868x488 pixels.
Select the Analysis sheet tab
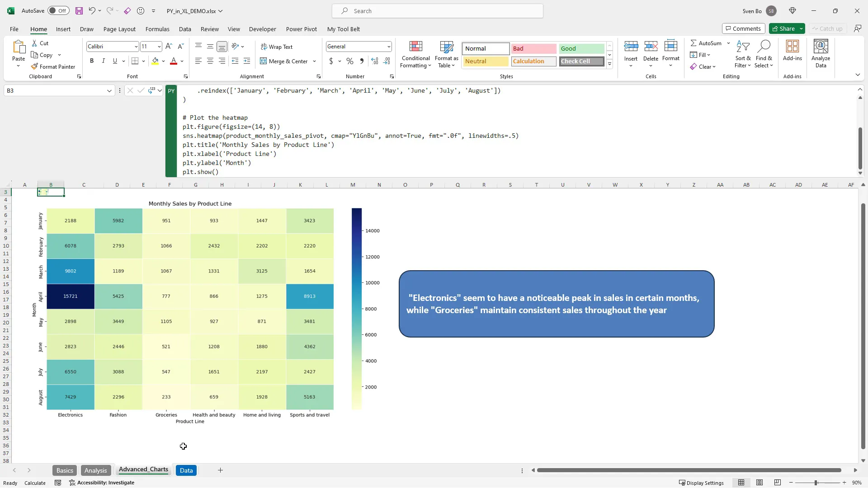pyautogui.click(x=96, y=470)
